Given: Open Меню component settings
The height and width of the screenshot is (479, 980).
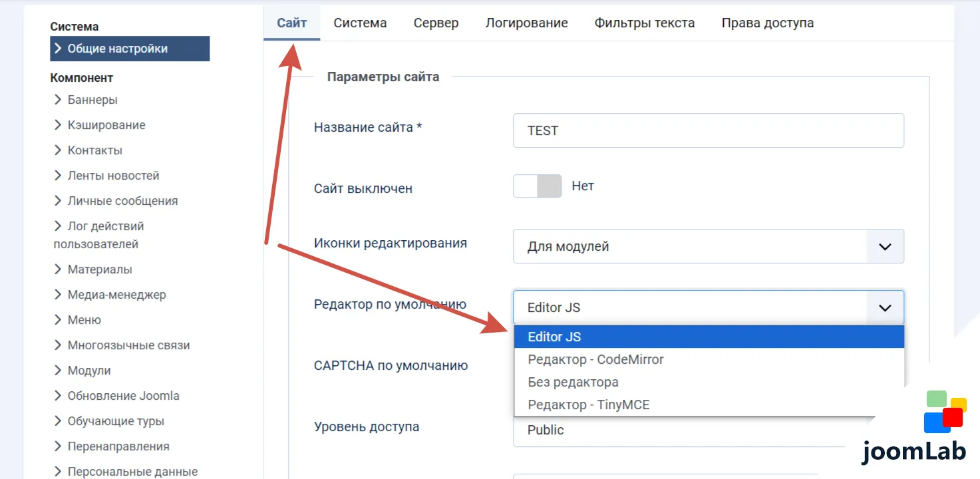Looking at the screenshot, I should [77, 320].
